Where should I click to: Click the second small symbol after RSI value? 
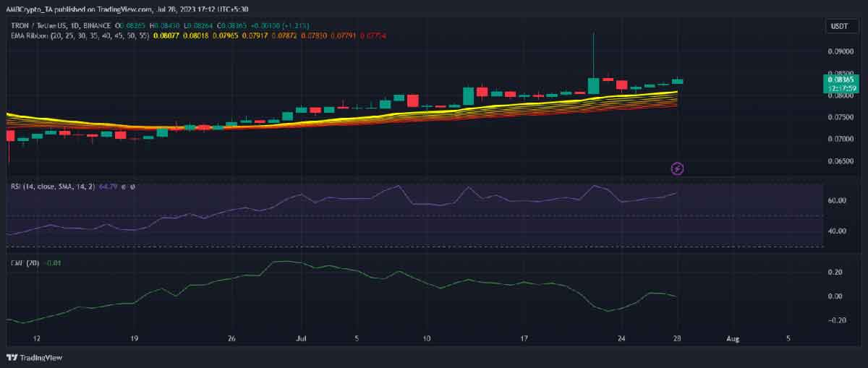coord(132,187)
